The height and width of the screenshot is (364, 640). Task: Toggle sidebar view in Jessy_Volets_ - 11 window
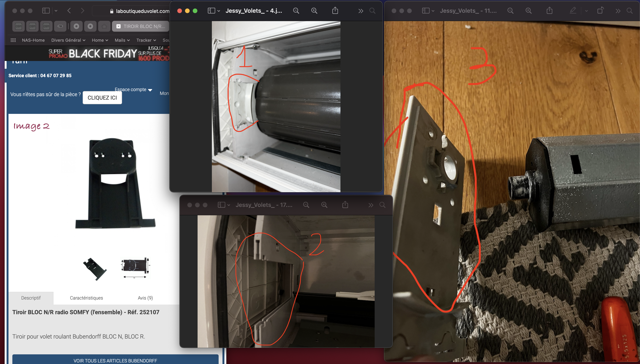[x=425, y=11]
